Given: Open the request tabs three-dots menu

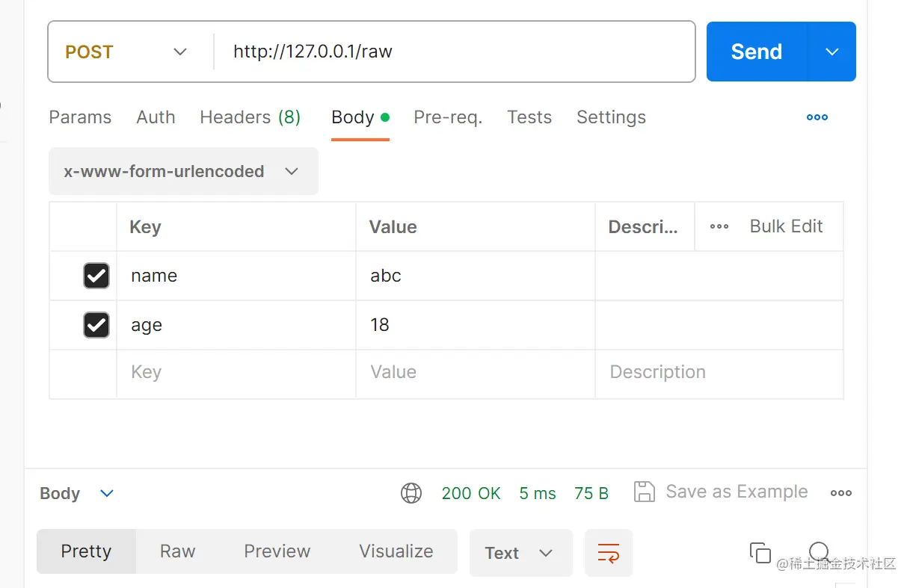Looking at the screenshot, I should coord(817,117).
